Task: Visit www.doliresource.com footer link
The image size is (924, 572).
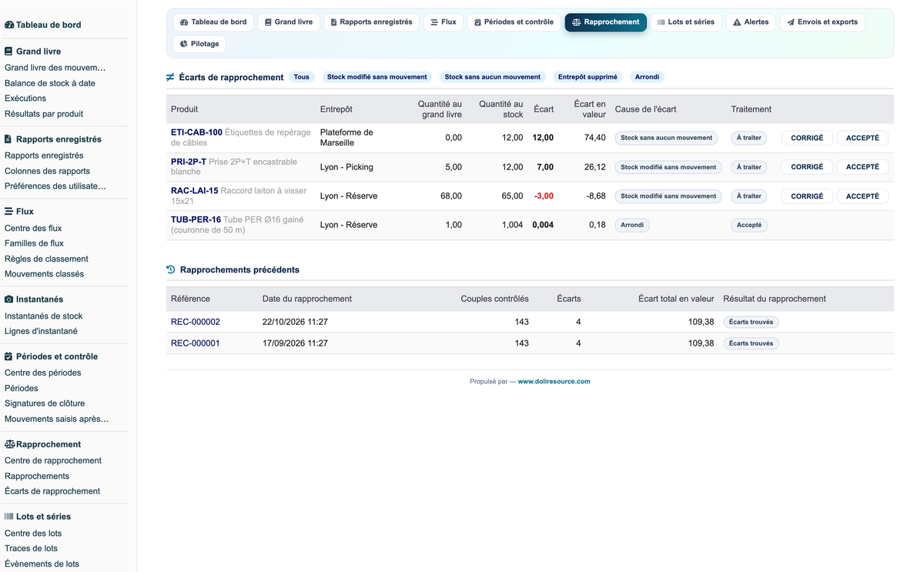Action: coord(554,381)
